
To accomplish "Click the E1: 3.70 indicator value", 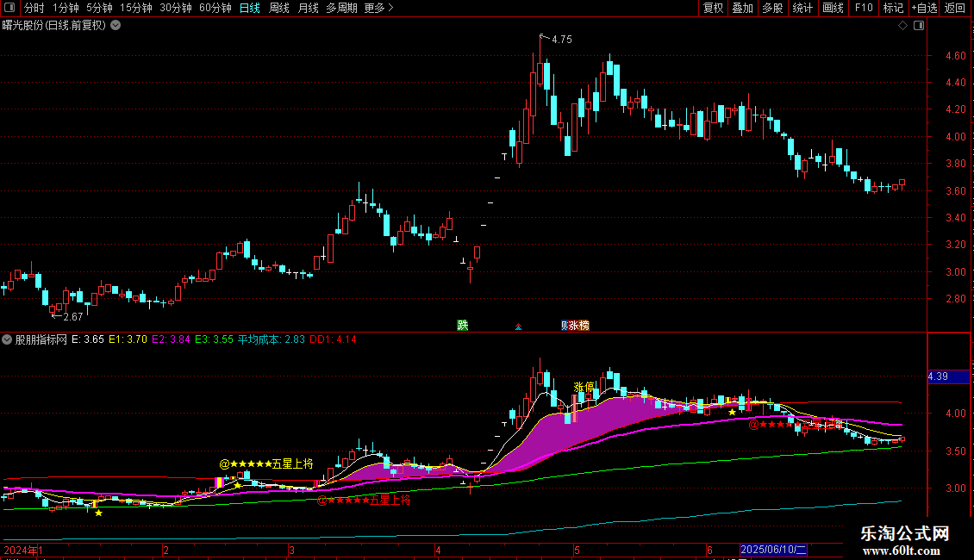I will click(x=128, y=339).
